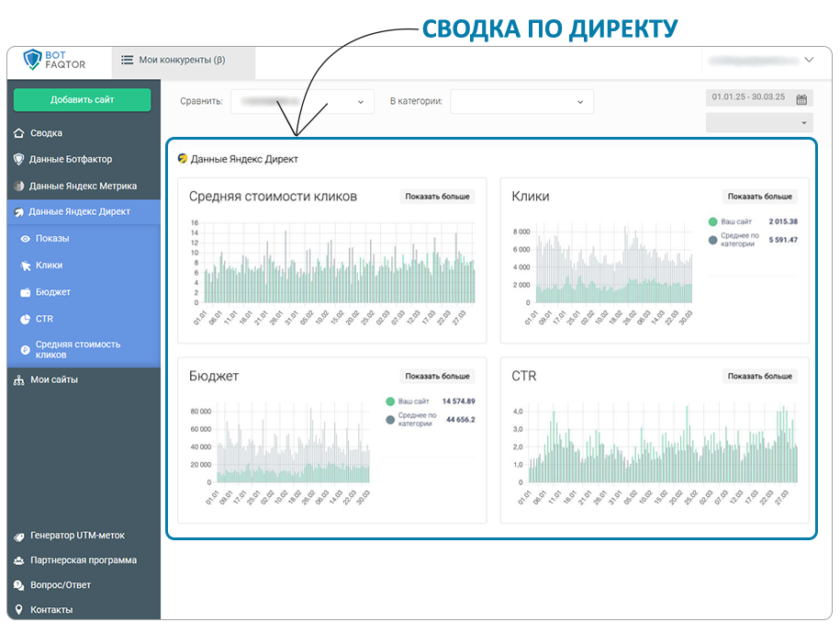Click the eye icon beside Показы
The image size is (840, 633).
point(25,239)
